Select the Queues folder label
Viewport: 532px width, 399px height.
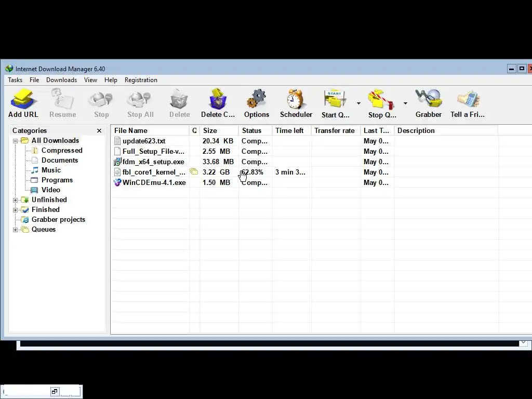pyautogui.click(x=44, y=229)
